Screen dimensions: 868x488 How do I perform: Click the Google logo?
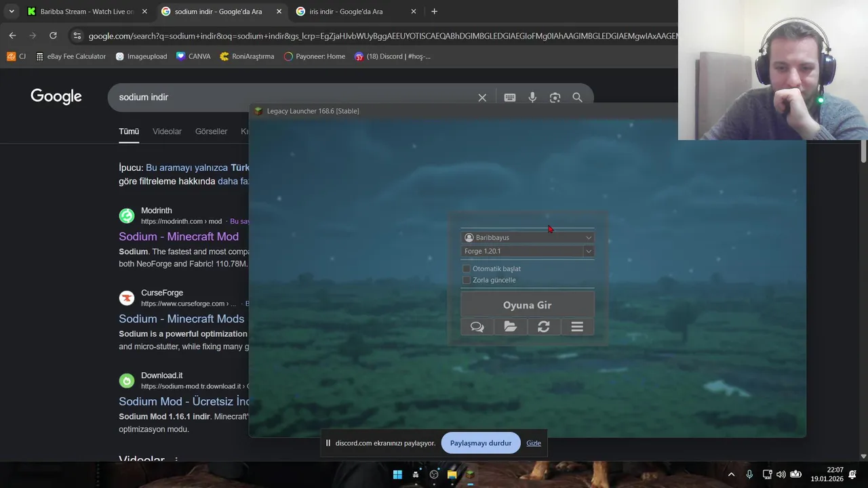tap(56, 97)
